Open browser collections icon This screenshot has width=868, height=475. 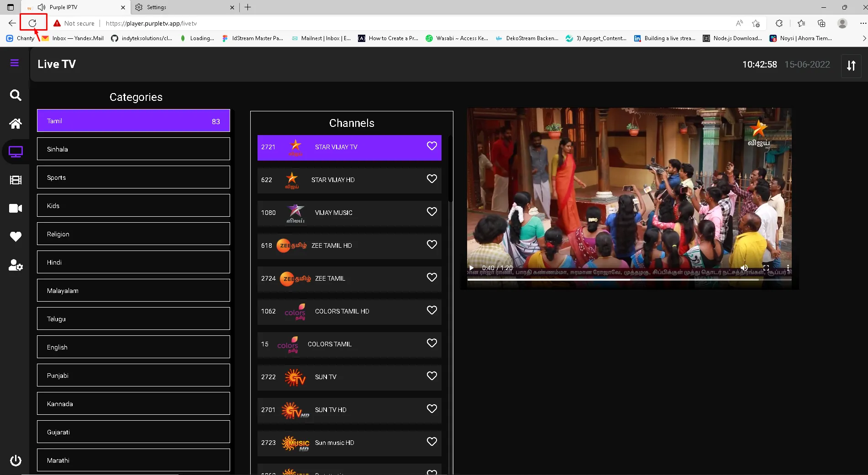point(821,23)
